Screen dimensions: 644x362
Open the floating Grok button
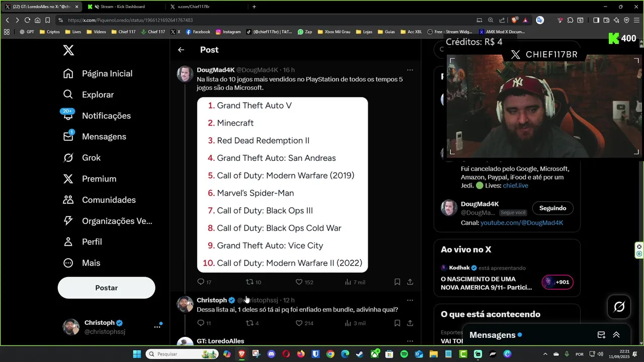pos(619,307)
